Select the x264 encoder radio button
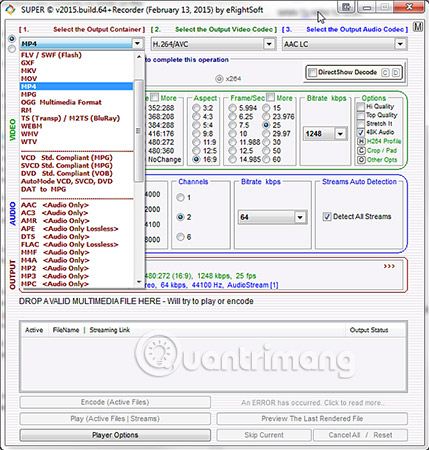The image size is (429, 450). click(219, 79)
